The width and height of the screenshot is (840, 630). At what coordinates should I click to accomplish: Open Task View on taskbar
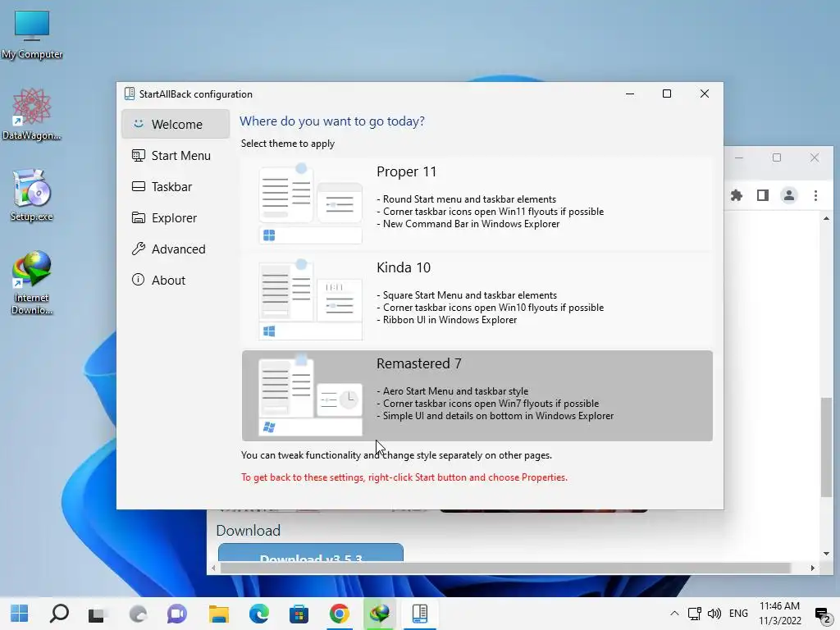tap(98, 614)
